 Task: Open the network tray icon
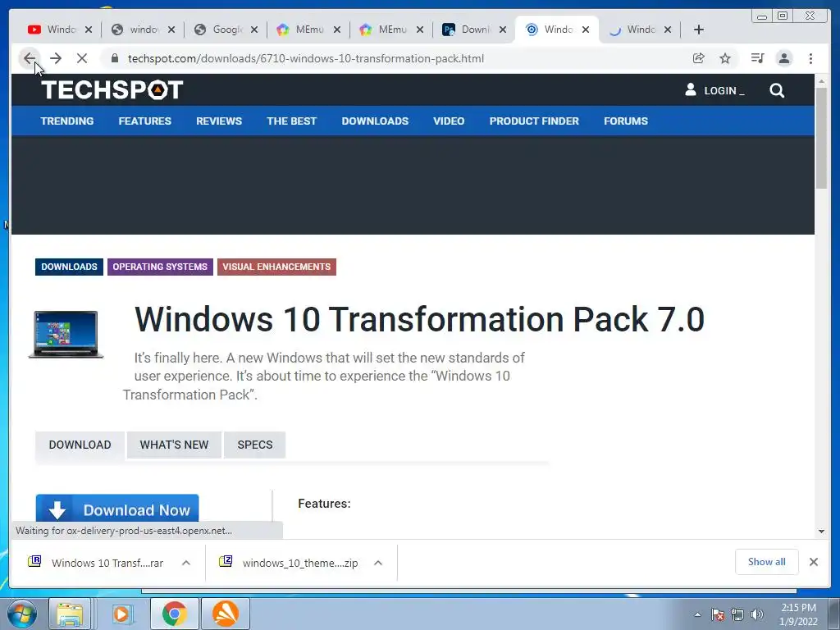point(737,614)
